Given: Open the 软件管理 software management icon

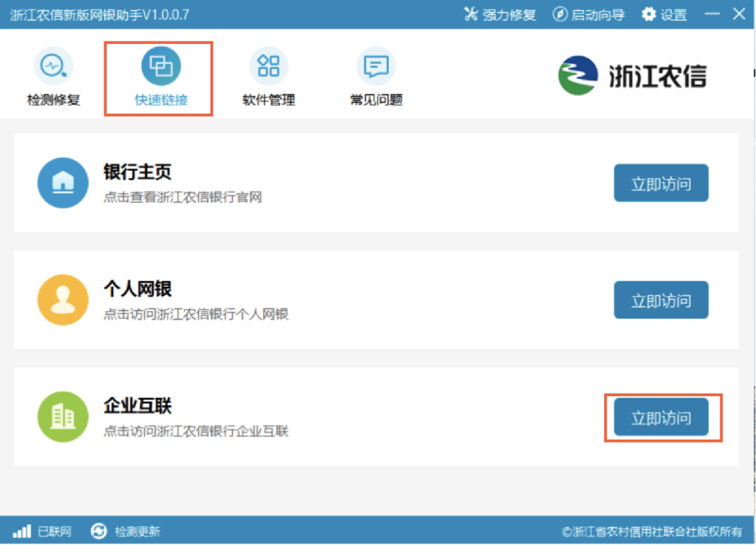Looking at the screenshot, I should pos(268,66).
